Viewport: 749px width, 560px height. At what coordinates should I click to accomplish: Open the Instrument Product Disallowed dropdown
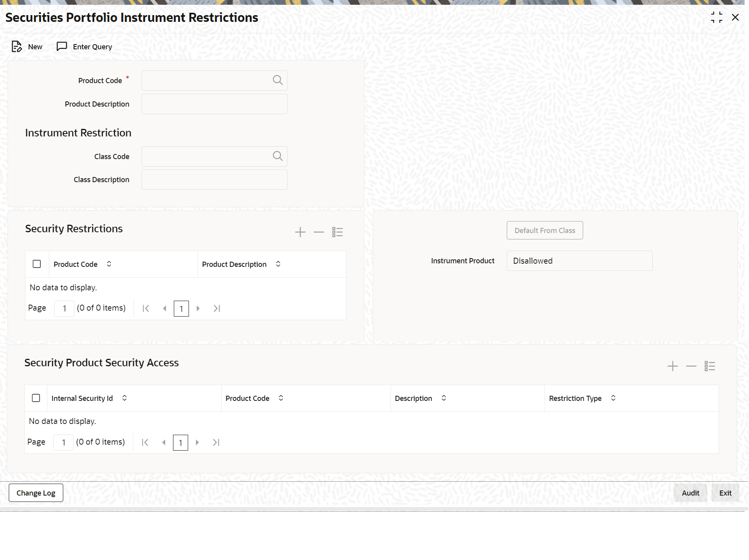point(580,261)
